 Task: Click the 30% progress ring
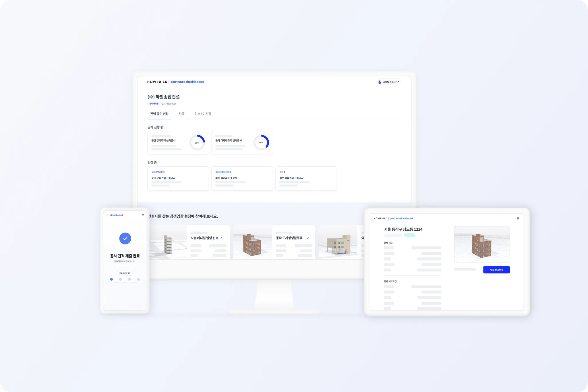click(197, 142)
